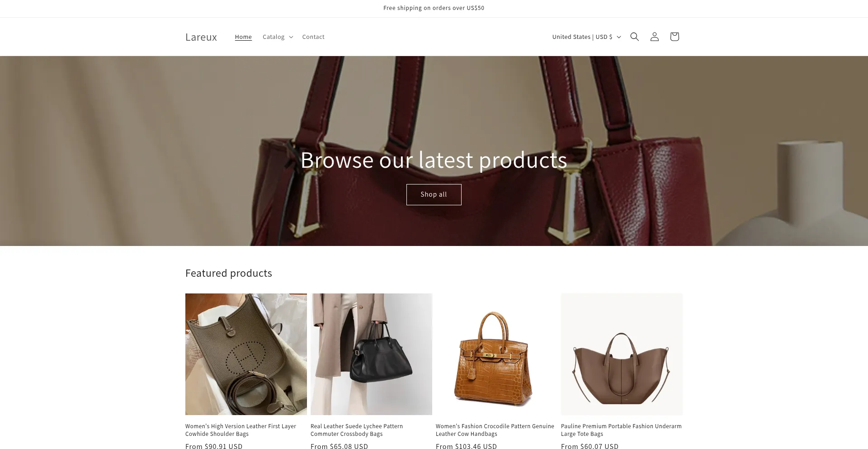Open Women's High Version Leather Shoulder Bags title
Image resolution: width=868 pixels, height=449 pixels.
tap(241, 430)
